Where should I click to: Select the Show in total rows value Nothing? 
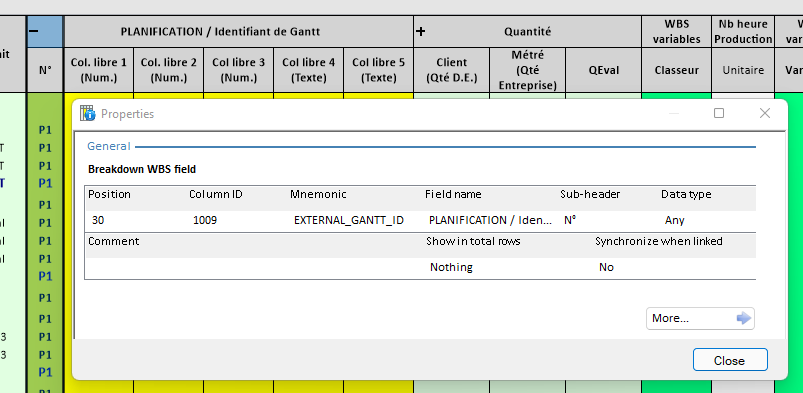tap(451, 267)
